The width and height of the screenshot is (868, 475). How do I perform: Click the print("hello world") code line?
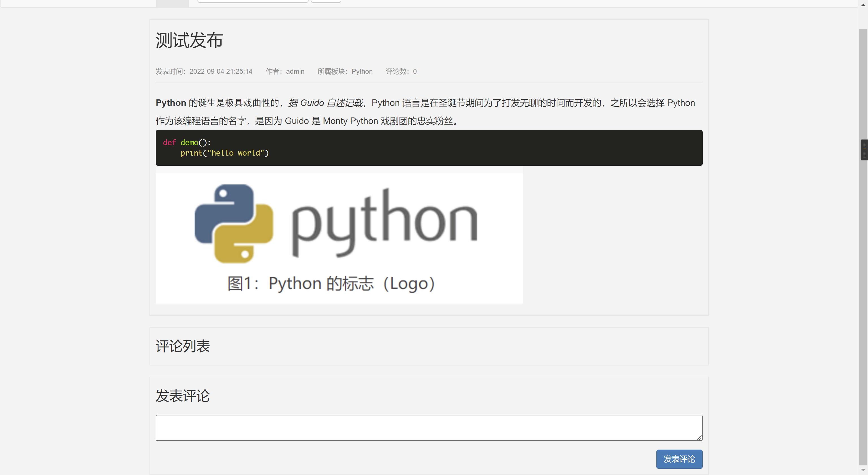point(224,153)
